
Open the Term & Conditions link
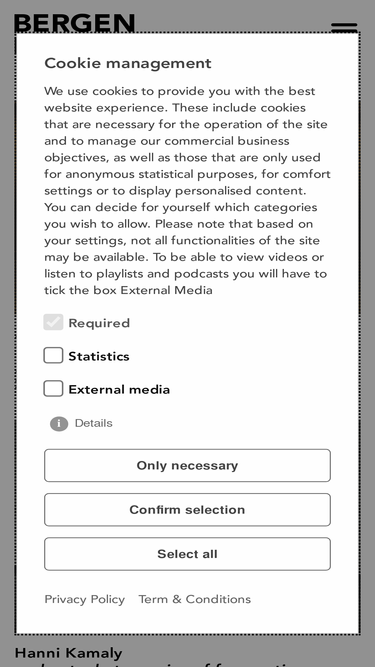(x=195, y=599)
